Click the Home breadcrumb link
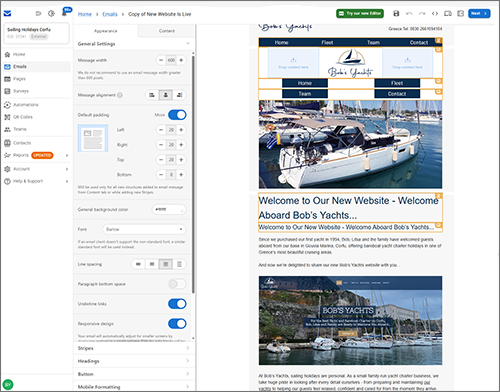This screenshot has height=392, width=500. pyautogui.click(x=85, y=14)
